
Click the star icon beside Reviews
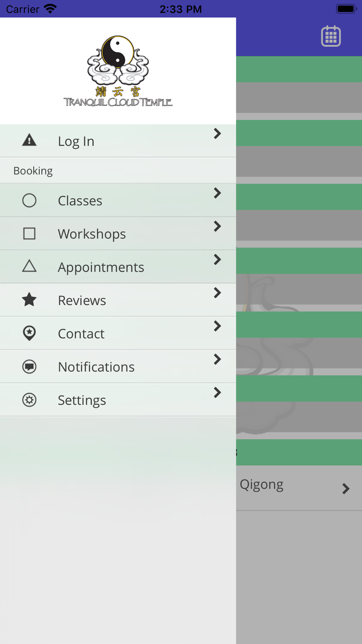(29, 300)
